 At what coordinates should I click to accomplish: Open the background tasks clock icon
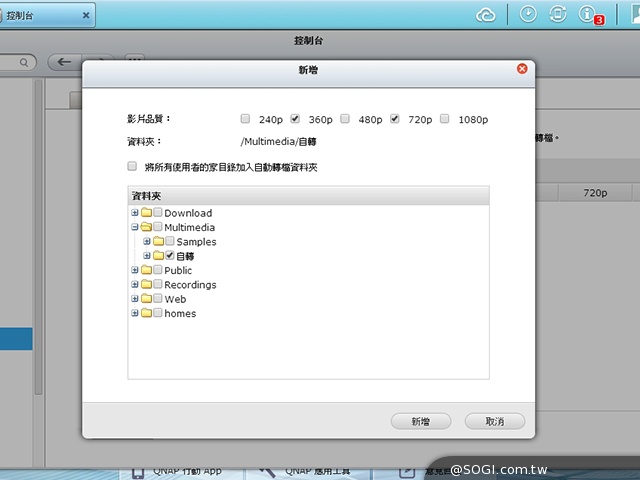(x=528, y=14)
